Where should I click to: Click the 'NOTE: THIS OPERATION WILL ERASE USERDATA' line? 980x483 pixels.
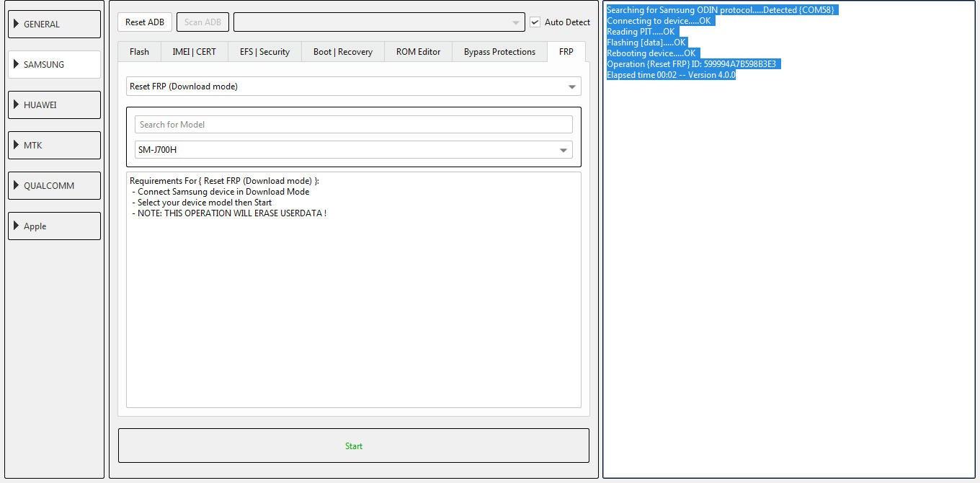[229, 213]
